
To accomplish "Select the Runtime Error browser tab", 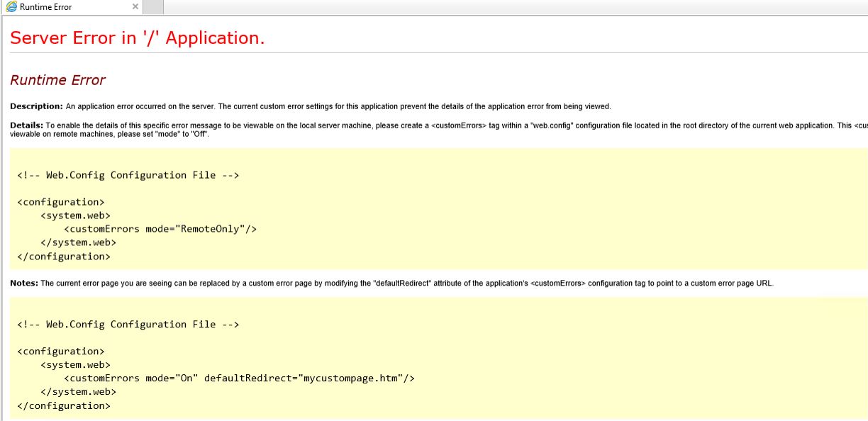I will pyautogui.click(x=71, y=7).
